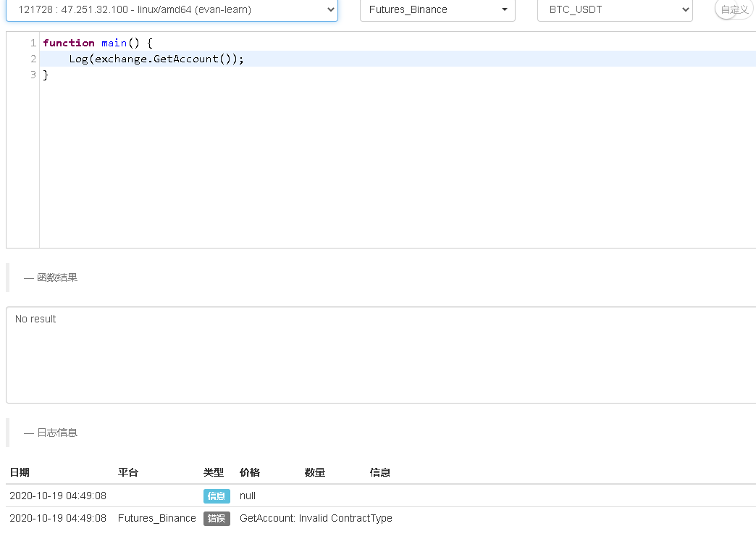Click inside the Log(exchange.GetAccount()); line
This screenshot has width=756, height=547.
pos(156,59)
